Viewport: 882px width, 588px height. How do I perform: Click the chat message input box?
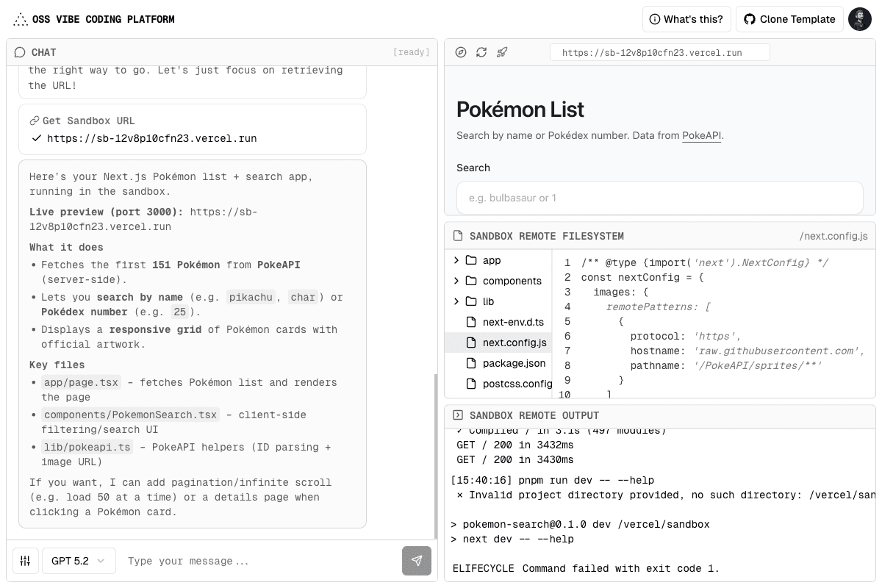[x=260, y=561]
